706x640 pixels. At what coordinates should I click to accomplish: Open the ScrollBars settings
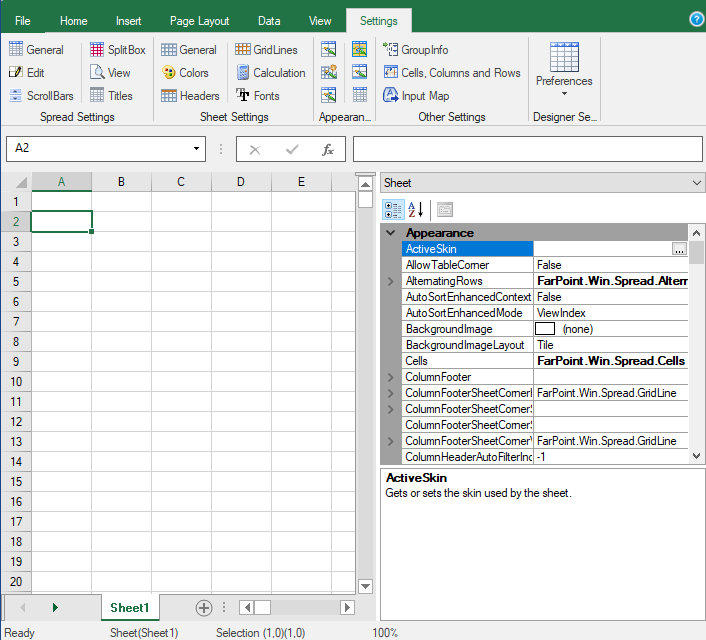coord(41,95)
